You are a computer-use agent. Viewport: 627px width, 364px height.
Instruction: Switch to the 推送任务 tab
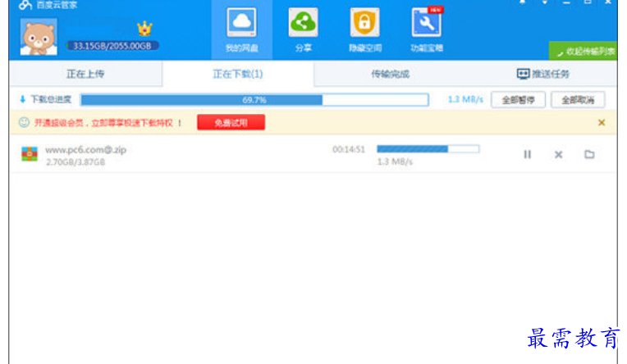coord(542,74)
